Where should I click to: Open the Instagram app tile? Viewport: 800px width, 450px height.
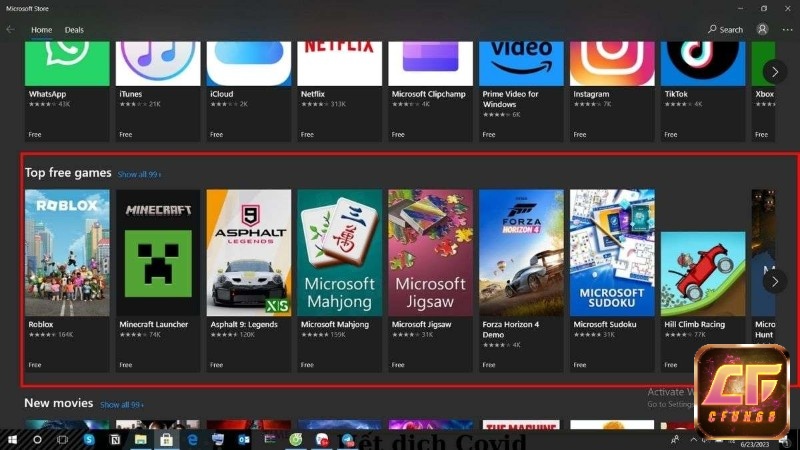612,91
